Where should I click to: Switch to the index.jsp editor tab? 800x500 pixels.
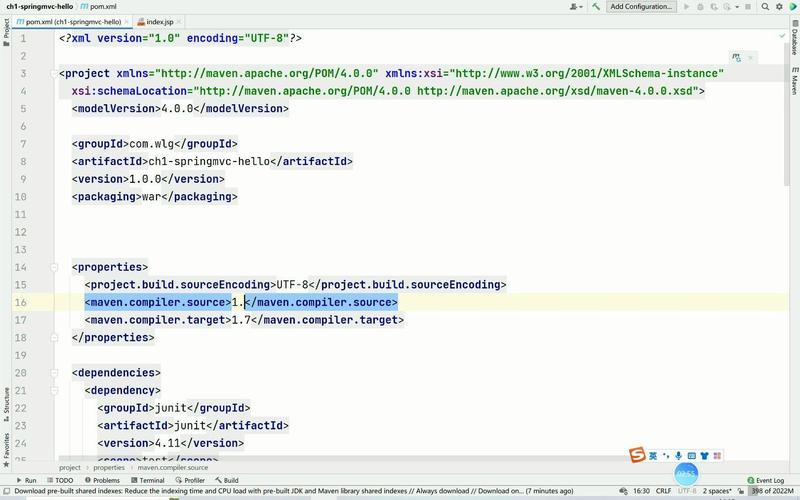[159, 22]
